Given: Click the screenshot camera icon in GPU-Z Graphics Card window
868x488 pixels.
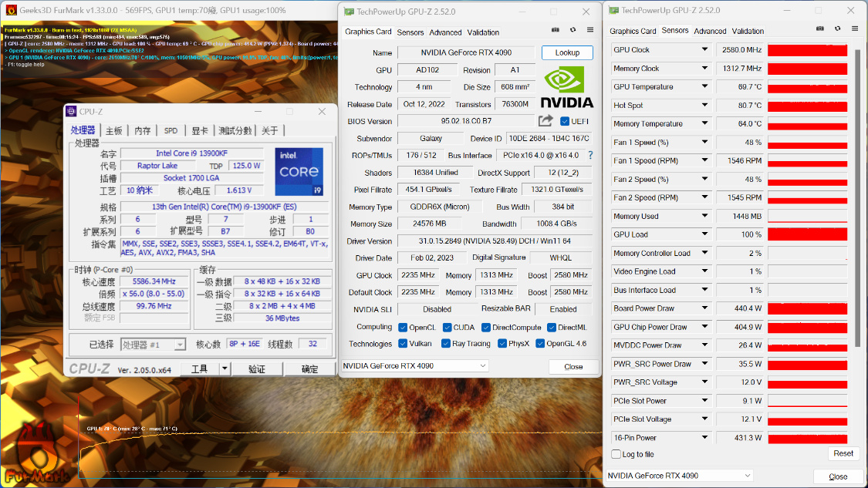Looking at the screenshot, I should (556, 30).
